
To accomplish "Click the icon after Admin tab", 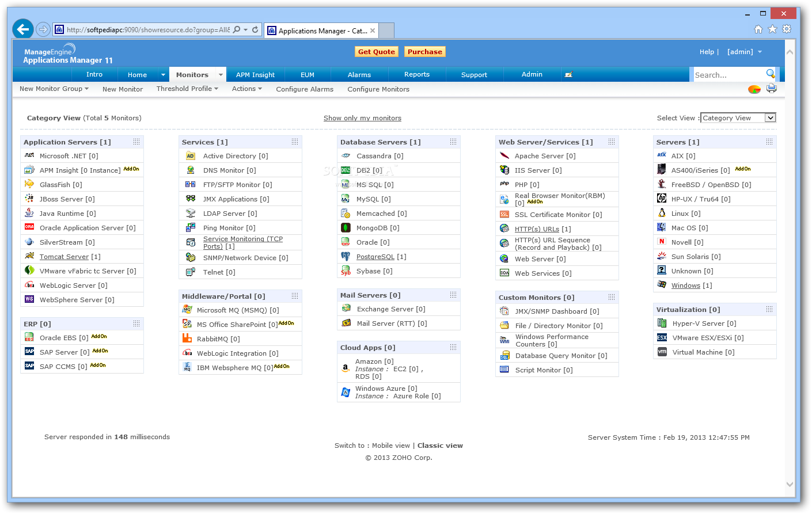I will point(568,74).
